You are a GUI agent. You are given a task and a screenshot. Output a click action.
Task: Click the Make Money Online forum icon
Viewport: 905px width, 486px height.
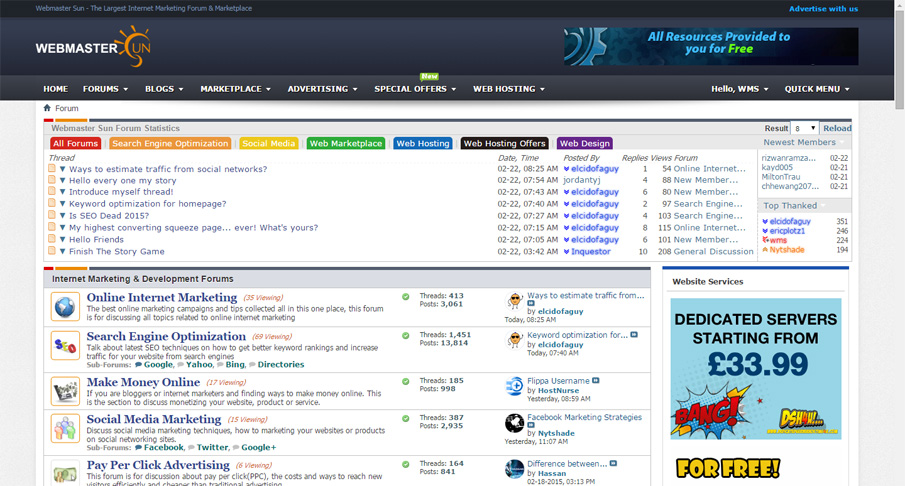click(65, 391)
